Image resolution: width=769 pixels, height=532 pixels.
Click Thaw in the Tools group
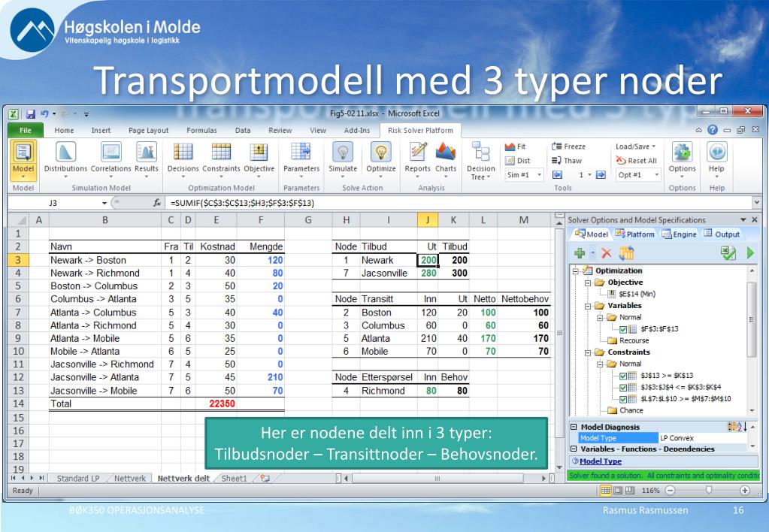(567, 160)
